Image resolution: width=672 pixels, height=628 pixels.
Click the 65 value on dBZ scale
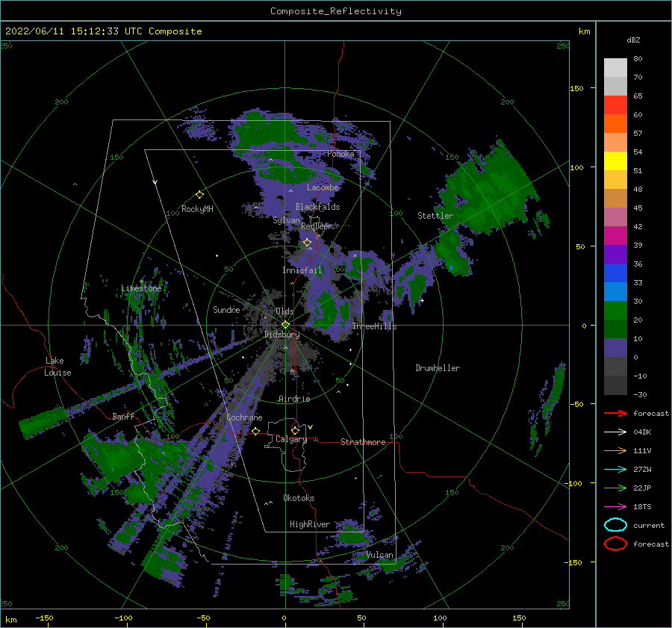(638, 96)
